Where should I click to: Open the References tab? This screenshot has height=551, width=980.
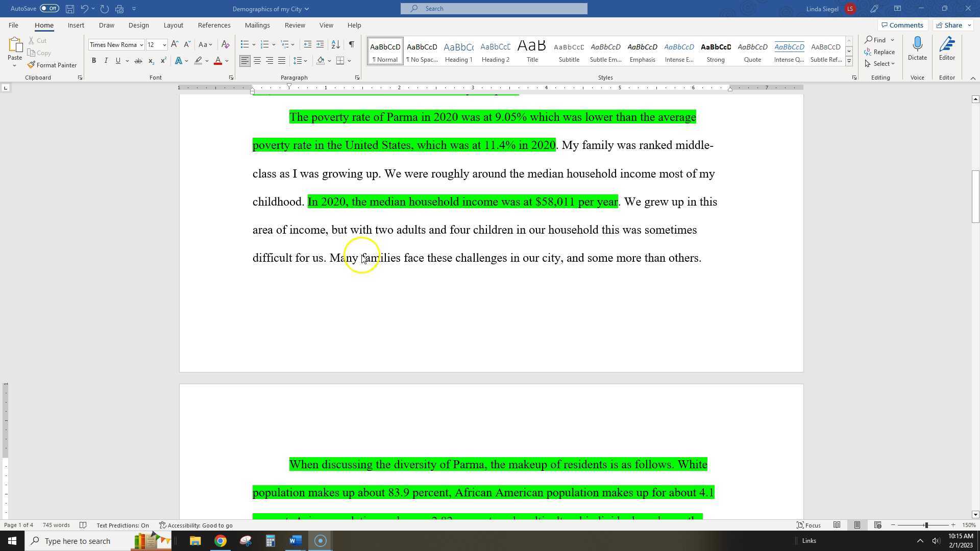click(214, 25)
